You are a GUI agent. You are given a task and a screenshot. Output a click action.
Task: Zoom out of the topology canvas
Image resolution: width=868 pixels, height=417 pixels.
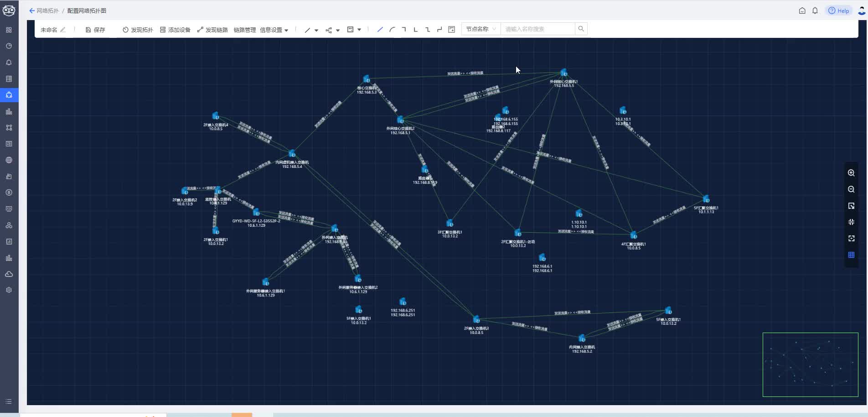(851, 189)
